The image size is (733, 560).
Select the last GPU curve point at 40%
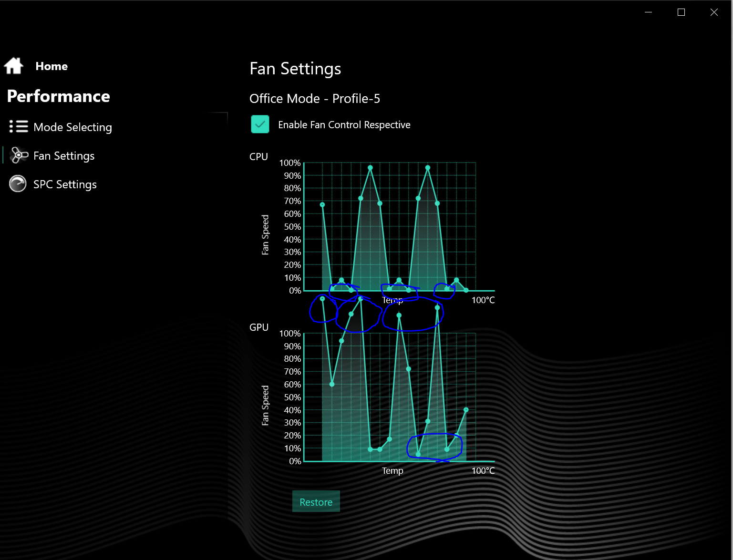click(466, 410)
